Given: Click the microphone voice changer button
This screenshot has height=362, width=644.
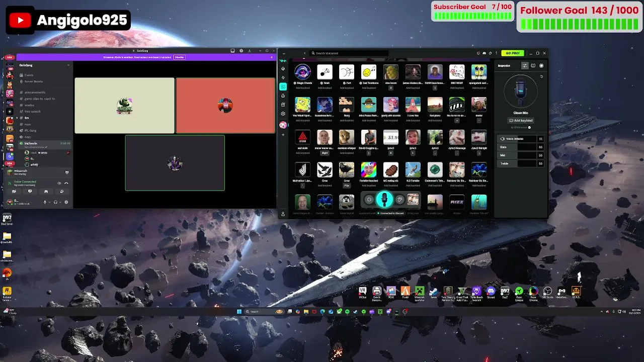Looking at the screenshot, I should pos(384,200).
